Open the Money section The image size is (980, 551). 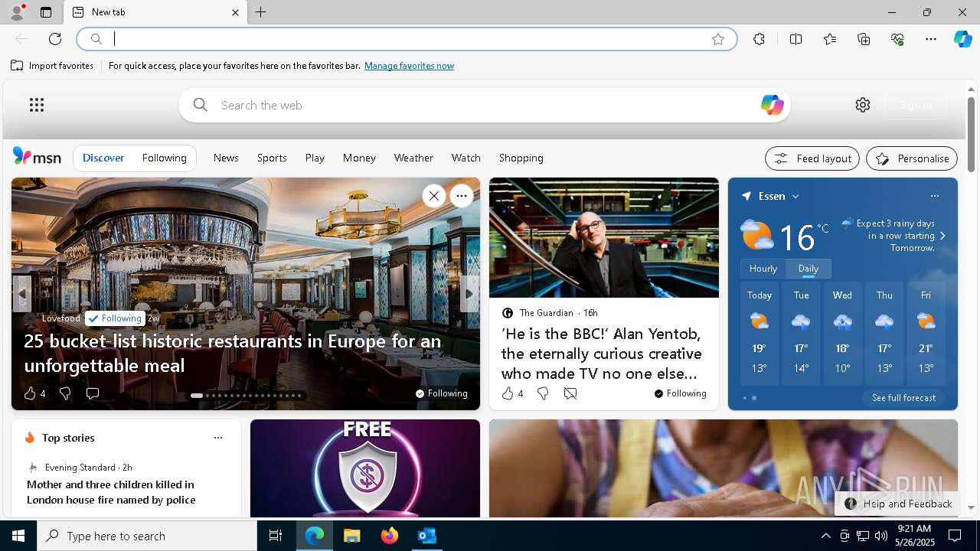pyautogui.click(x=359, y=158)
